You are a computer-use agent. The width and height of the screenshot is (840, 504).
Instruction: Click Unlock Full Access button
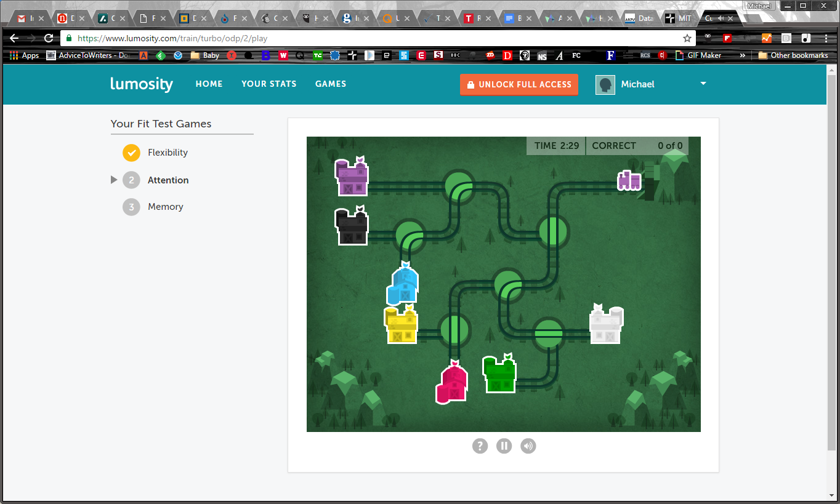click(519, 84)
